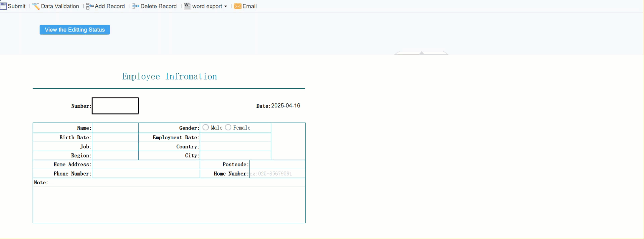Image resolution: width=644 pixels, height=239 pixels.
Task: Click the Email envelope icon
Action: coord(237,6)
